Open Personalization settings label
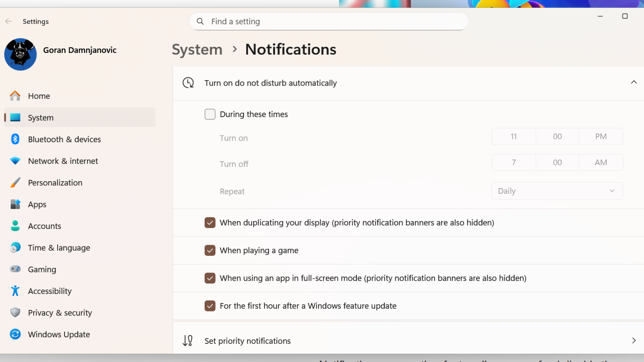Screen dimensions: 644x362 click(x=55, y=183)
